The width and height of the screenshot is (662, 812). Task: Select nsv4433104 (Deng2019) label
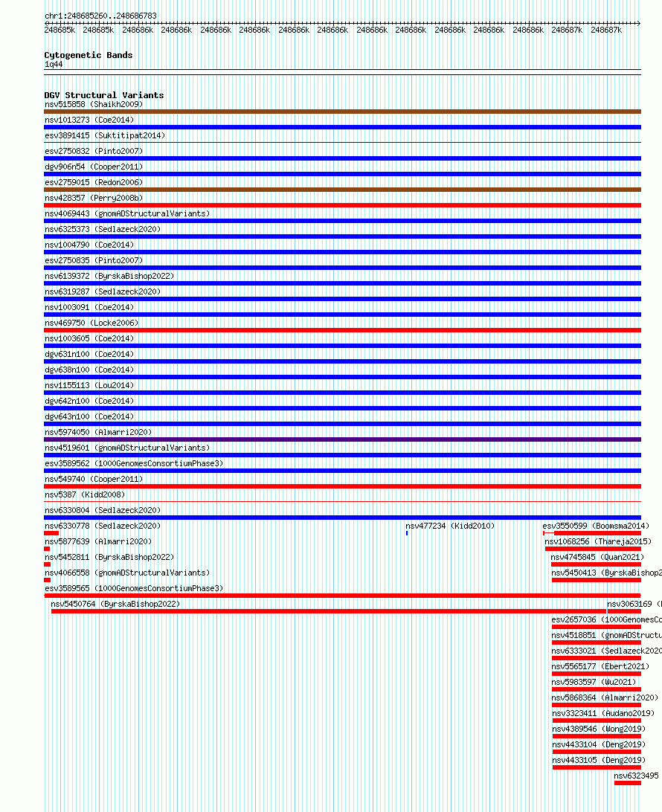(x=598, y=744)
